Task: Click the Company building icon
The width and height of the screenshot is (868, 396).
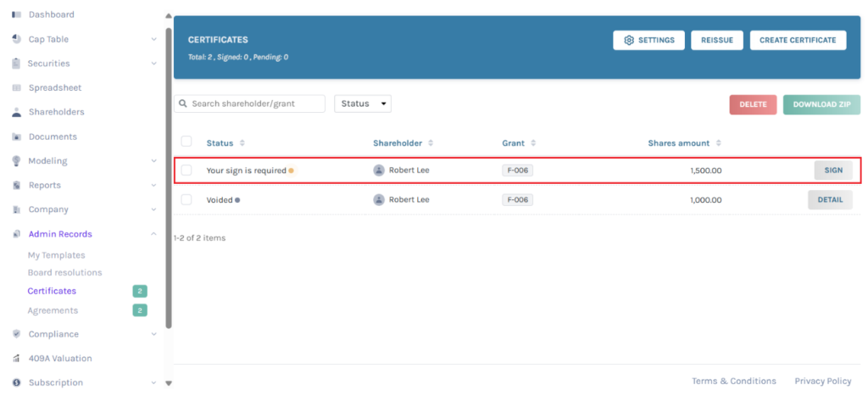Action: click(x=17, y=209)
